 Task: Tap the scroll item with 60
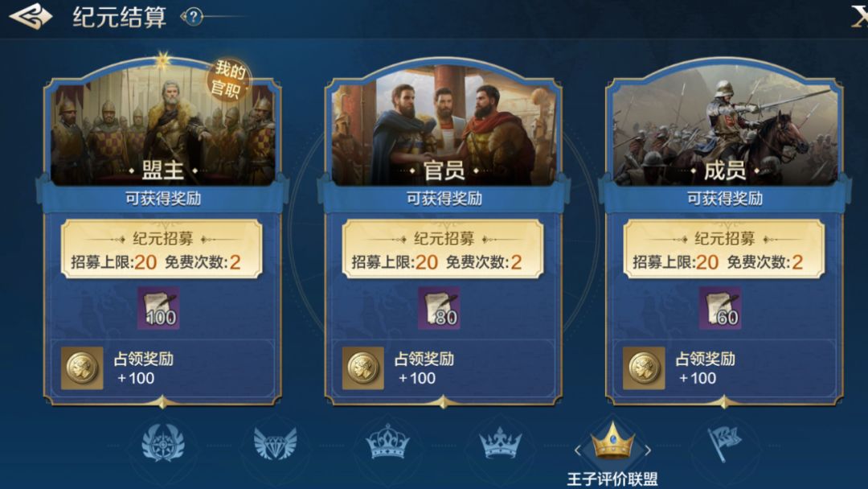click(x=719, y=308)
